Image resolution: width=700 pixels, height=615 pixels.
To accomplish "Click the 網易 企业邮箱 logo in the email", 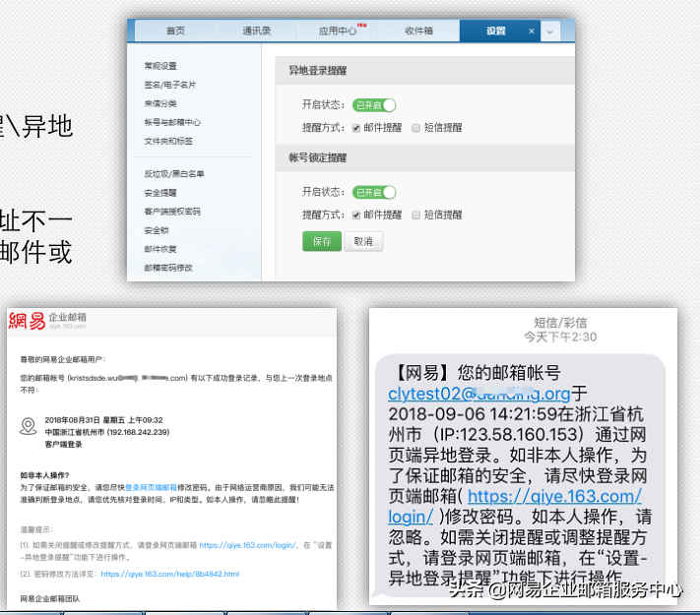I will pyautogui.click(x=47, y=321).
